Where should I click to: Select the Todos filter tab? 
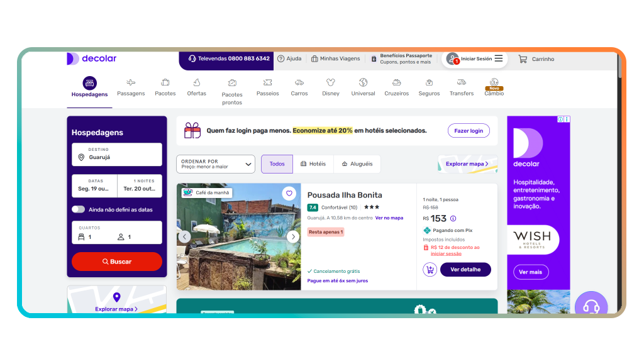(277, 163)
